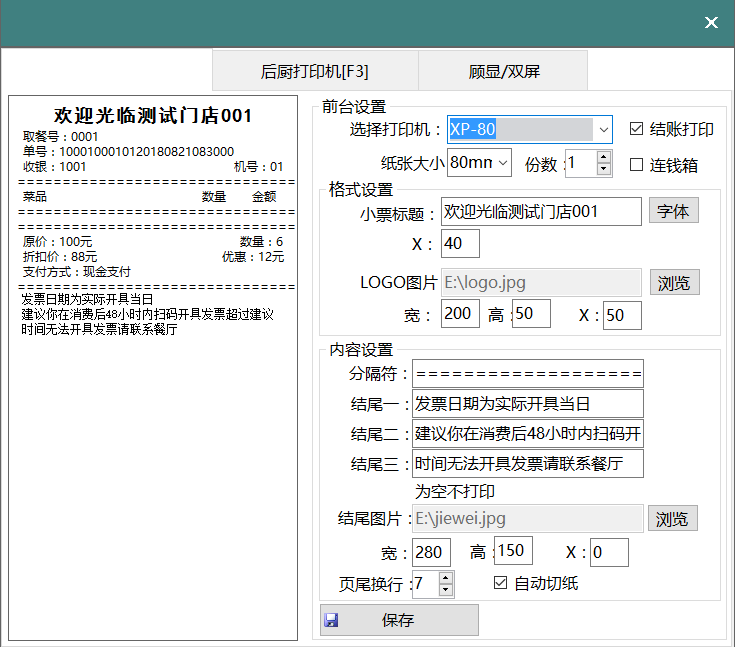Enable the 连钱箱 checkbox
739x647 pixels.
click(x=636, y=165)
